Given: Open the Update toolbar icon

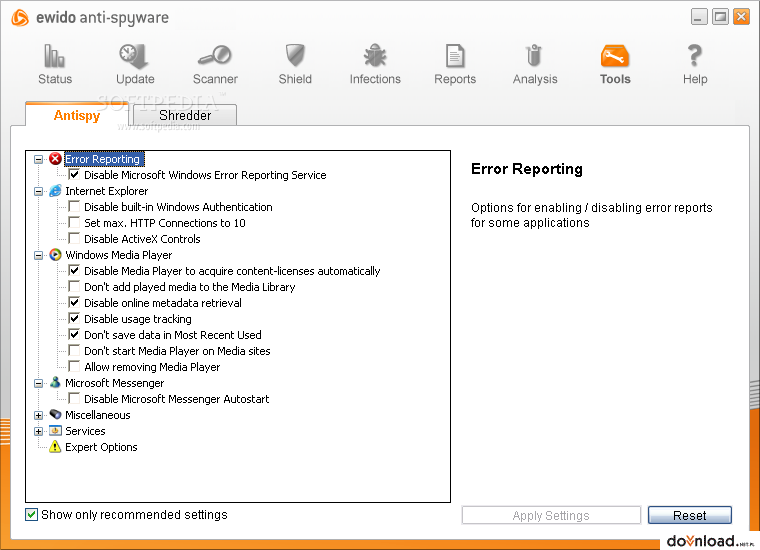Looking at the screenshot, I should [134, 55].
